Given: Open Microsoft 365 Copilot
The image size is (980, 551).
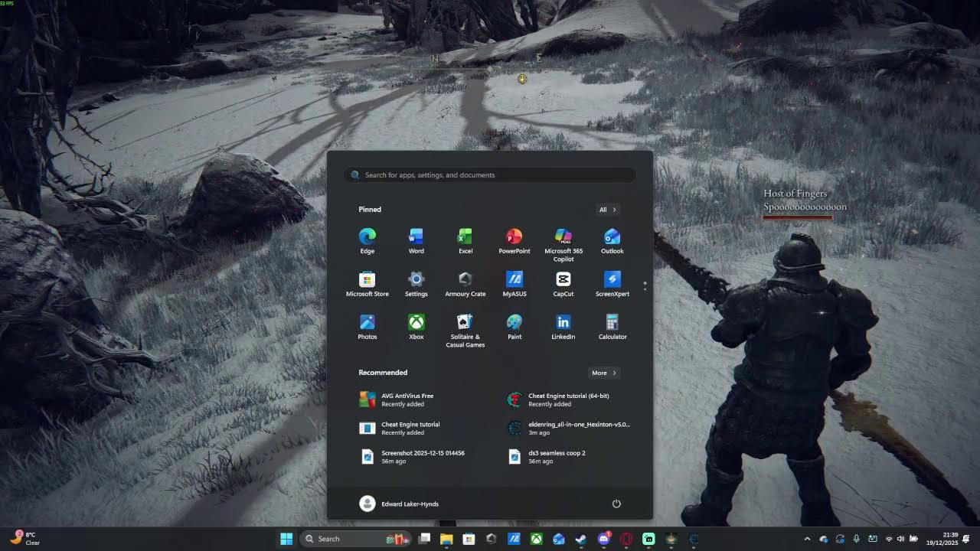Looking at the screenshot, I should tap(563, 244).
